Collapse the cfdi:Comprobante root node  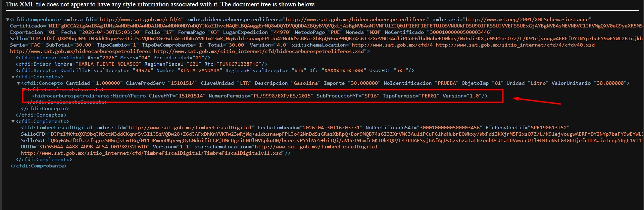[8, 20]
